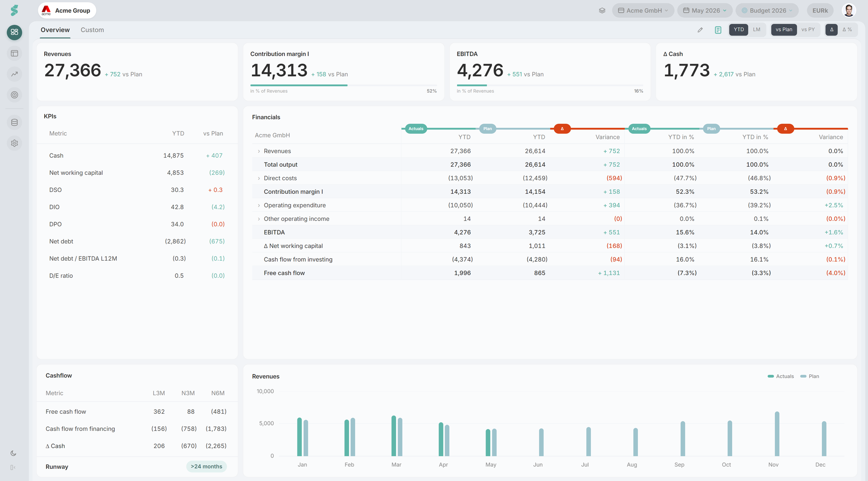
Task: Expand the Operating expenditure row
Action: pyautogui.click(x=259, y=205)
